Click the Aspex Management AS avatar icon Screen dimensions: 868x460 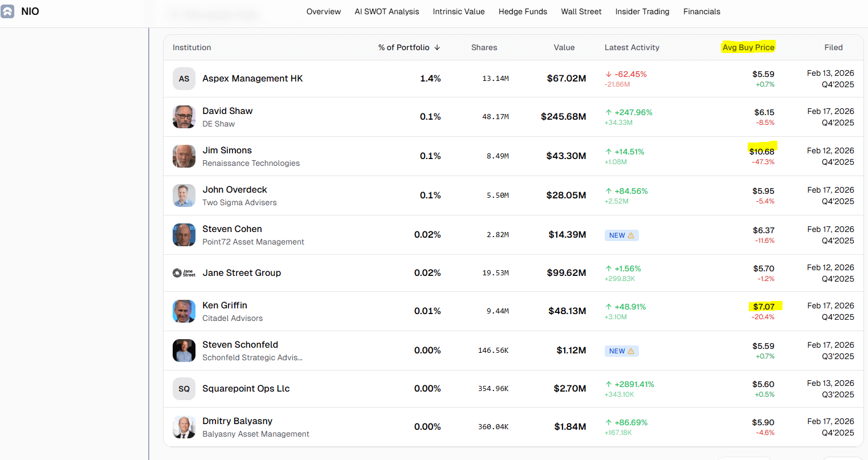(x=184, y=79)
